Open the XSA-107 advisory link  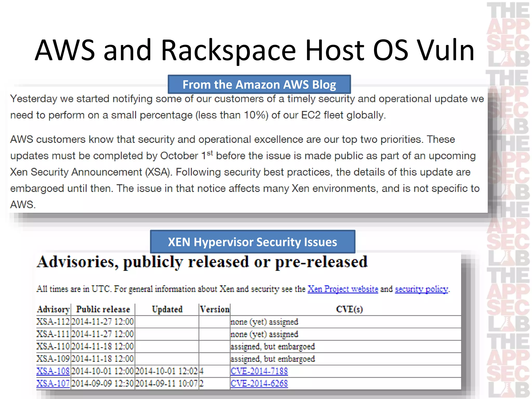coord(53,383)
